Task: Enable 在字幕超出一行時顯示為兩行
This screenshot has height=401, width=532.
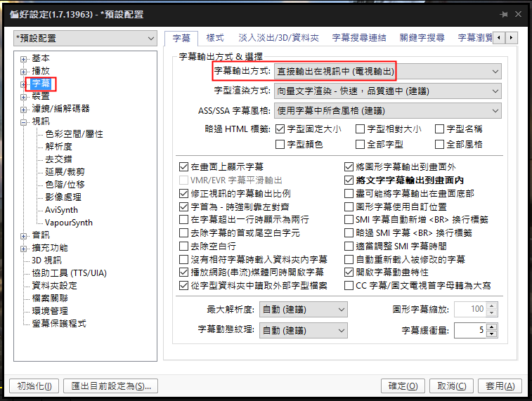Action: [x=183, y=220]
